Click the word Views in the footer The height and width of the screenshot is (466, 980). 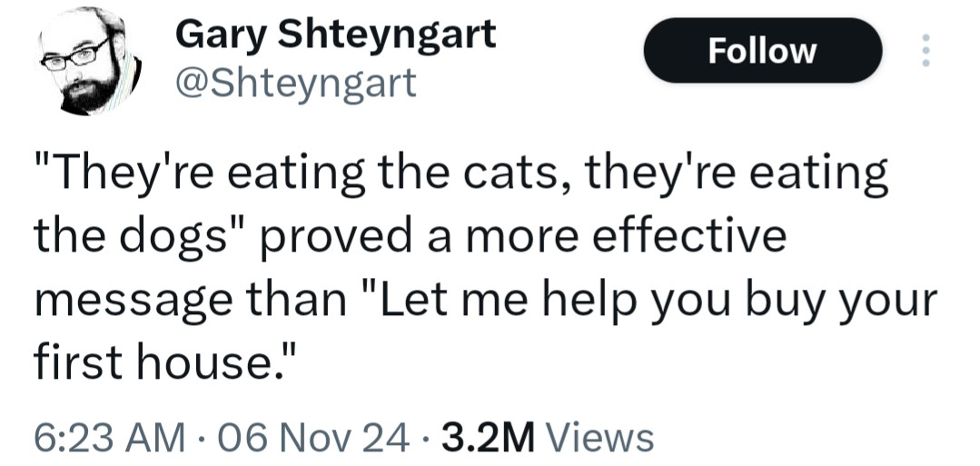[601, 437]
